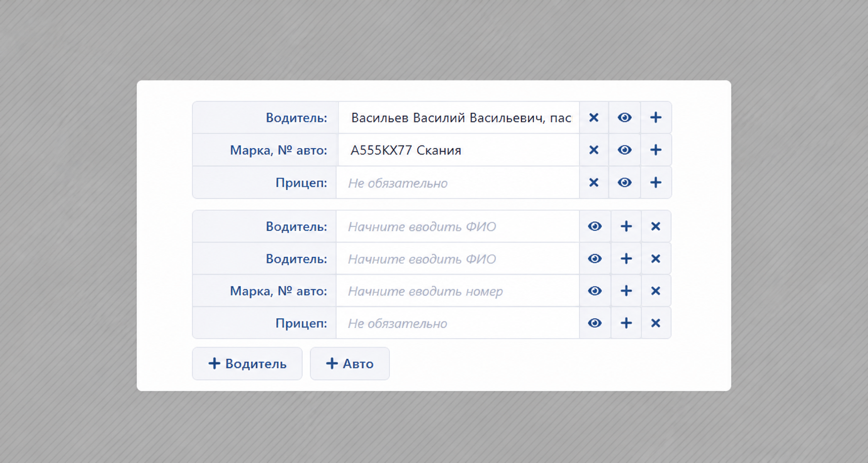868x463 pixels.
Task: Clear the Васильев Василий Васильевич driver field
Action: tap(594, 118)
